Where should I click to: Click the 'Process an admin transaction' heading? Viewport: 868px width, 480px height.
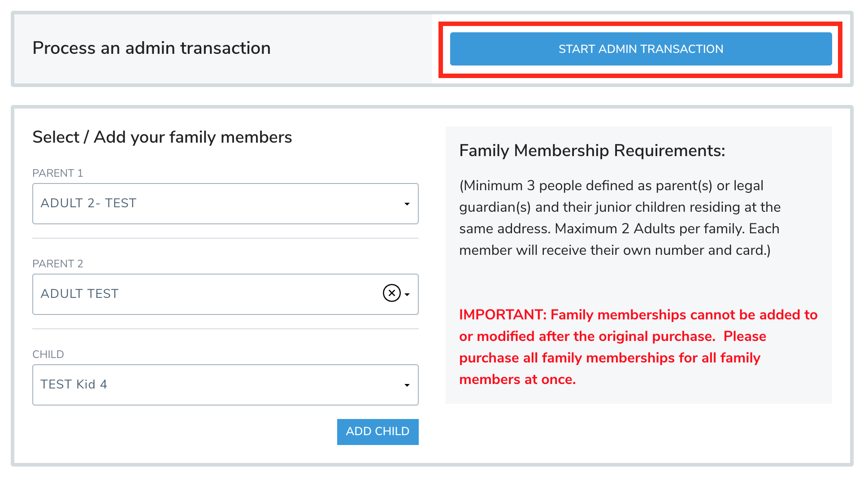coord(152,48)
